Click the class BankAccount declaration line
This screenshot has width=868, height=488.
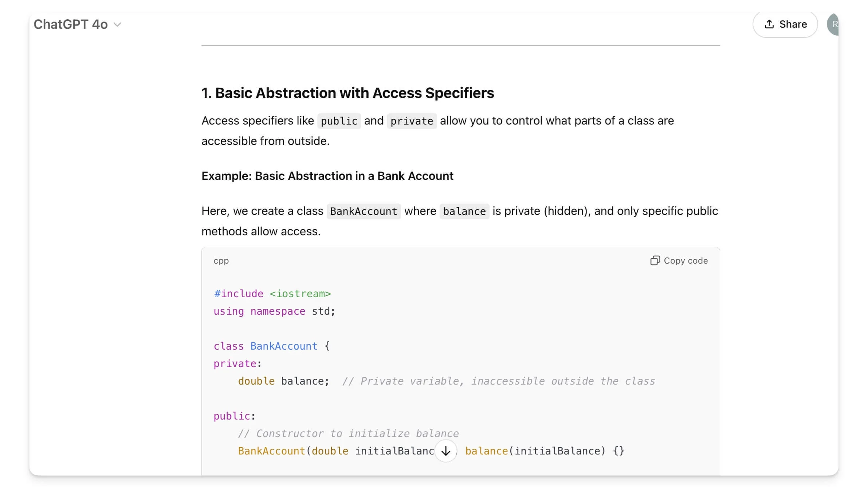[271, 346]
